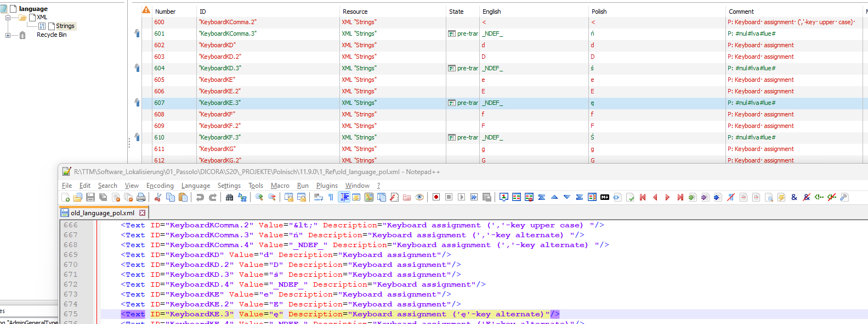Expand the Recycle Bin tree node

coord(8,35)
